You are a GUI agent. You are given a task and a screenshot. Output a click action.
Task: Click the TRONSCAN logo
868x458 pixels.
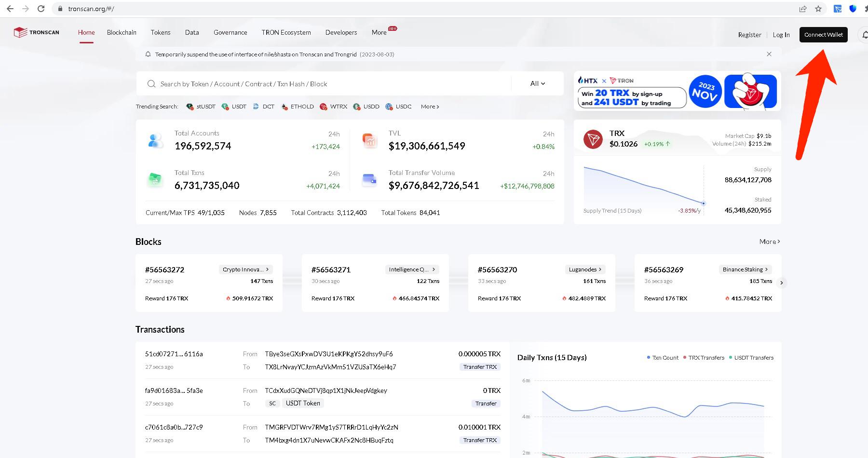[37, 32]
